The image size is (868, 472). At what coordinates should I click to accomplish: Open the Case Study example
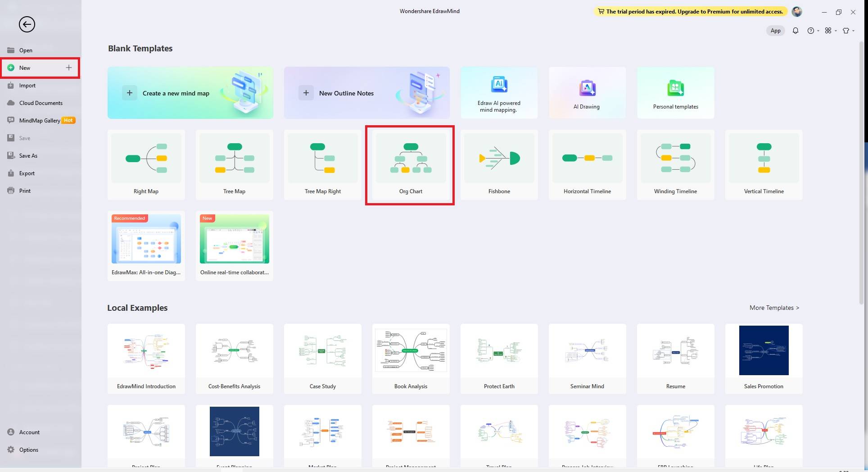coord(323,359)
